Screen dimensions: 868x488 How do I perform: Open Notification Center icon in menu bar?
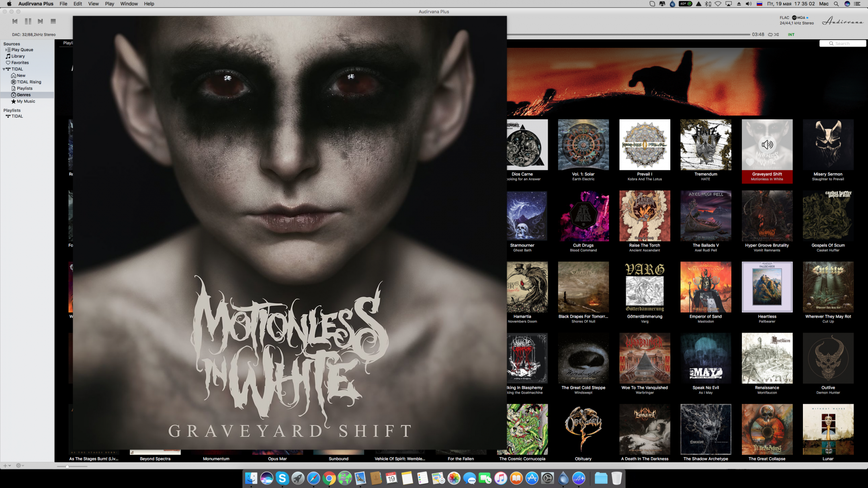point(857,4)
